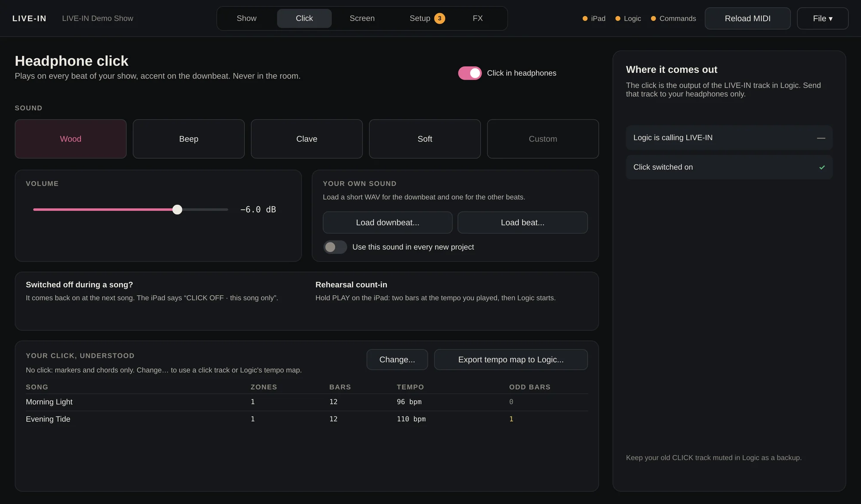Click the TEMPO column header
The image size is (861, 504).
coord(410,387)
